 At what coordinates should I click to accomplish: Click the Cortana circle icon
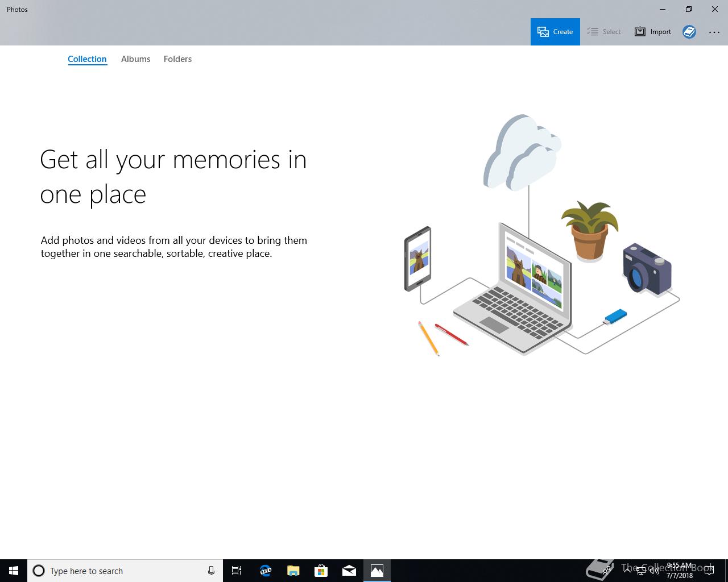[x=39, y=571]
